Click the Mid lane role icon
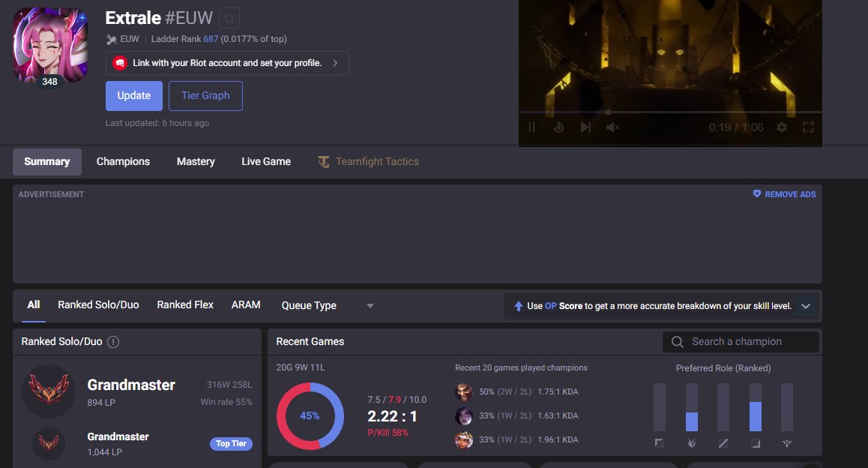The width and height of the screenshot is (868, 468). coord(723,443)
